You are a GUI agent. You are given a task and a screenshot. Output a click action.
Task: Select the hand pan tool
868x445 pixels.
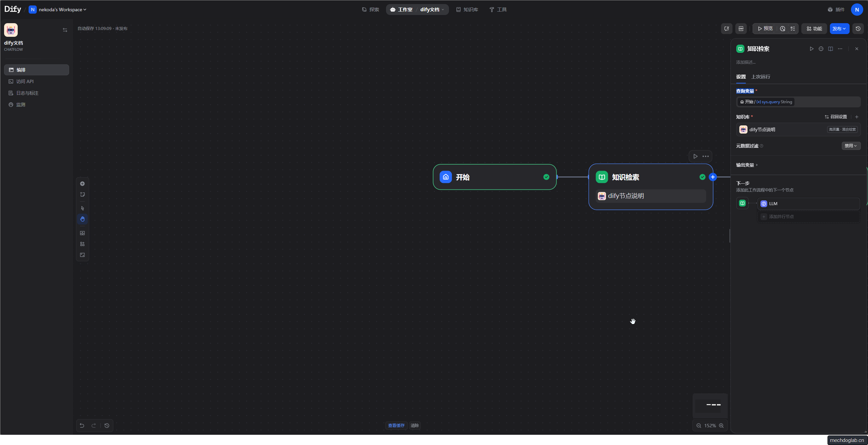pyautogui.click(x=82, y=219)
